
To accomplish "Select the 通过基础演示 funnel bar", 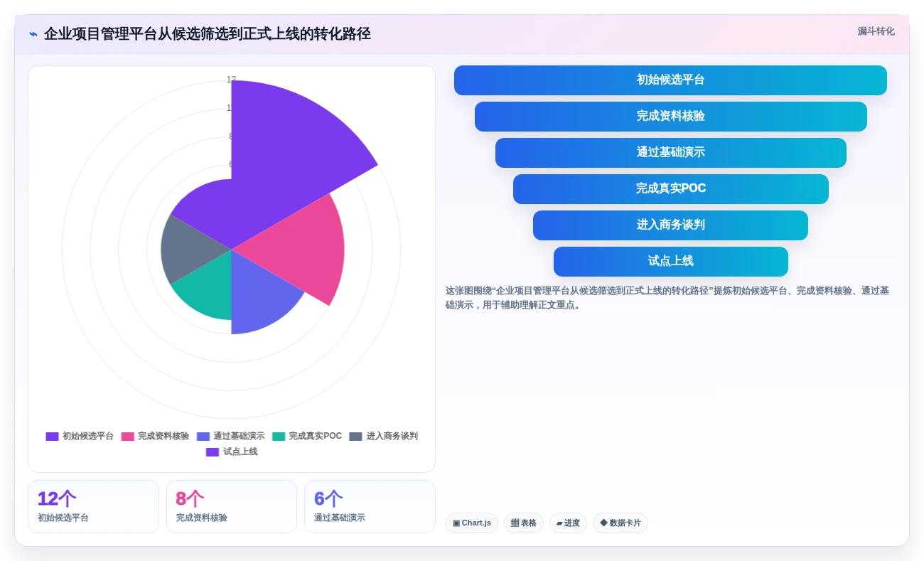I will (x=670, y=153).
